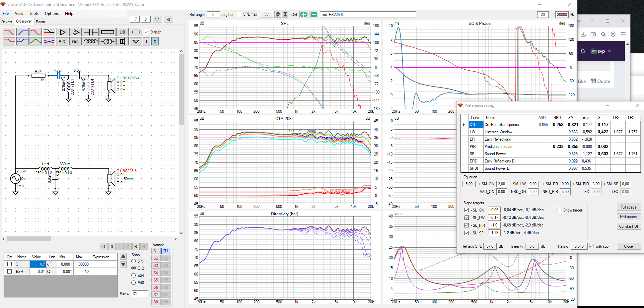Click SPL max increment/decrement stepper
Screen dimensions: 644x308
(x=278, y=14)
